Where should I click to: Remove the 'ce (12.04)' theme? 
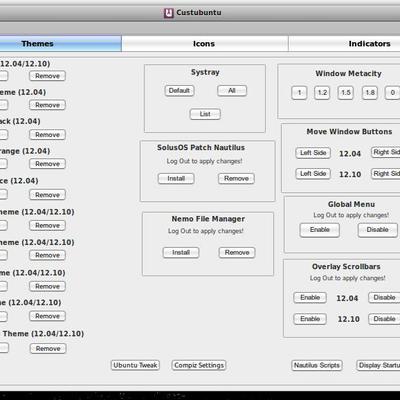click(x=47, y=195)
